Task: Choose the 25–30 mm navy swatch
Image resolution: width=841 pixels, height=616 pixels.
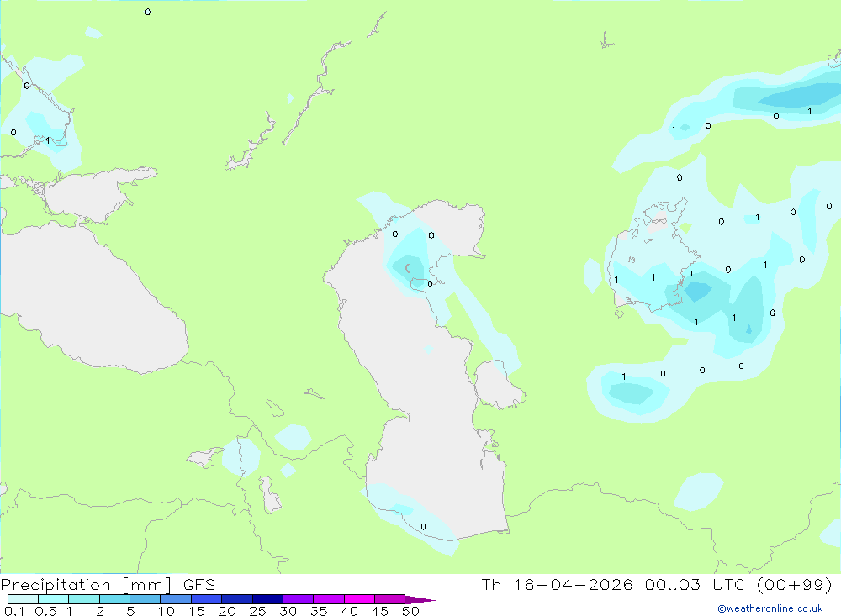Action: click(267, 599)
